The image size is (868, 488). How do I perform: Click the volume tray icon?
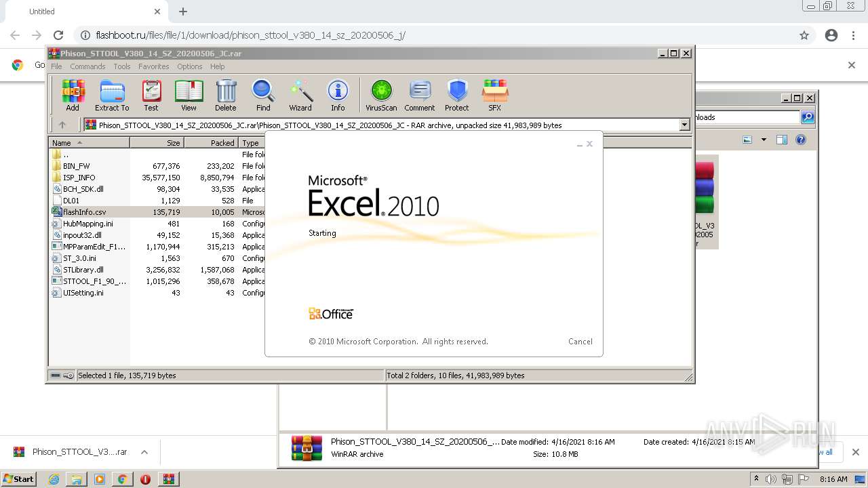(771, 479)
